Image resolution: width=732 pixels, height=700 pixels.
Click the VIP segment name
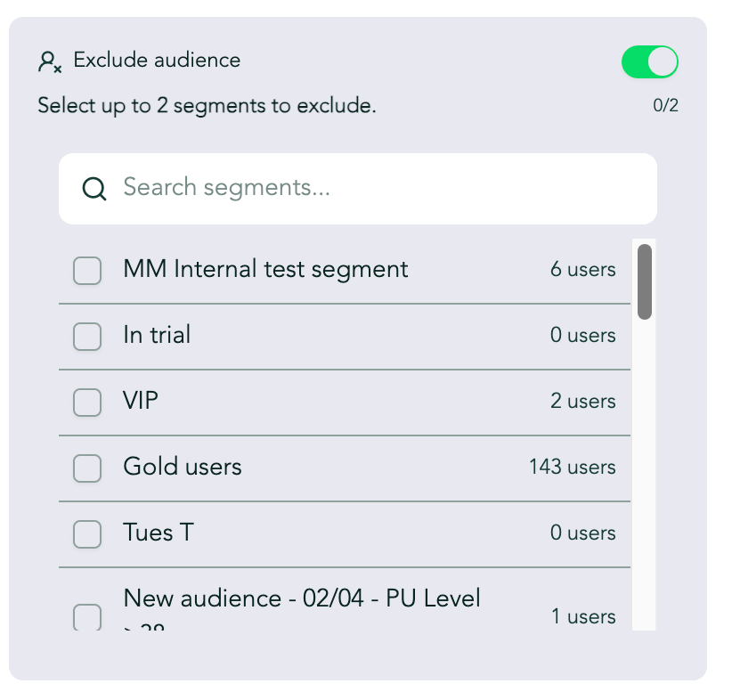point(141,401)
